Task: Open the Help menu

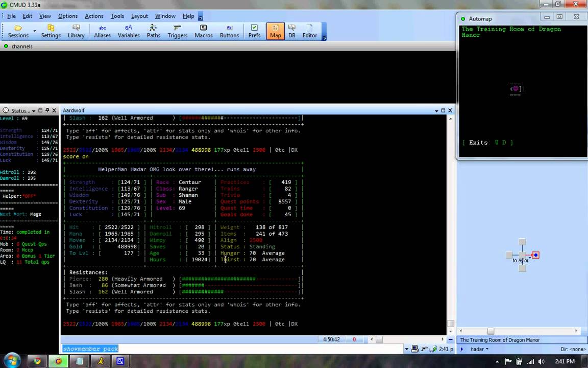Action: click(x=188, y=16)
